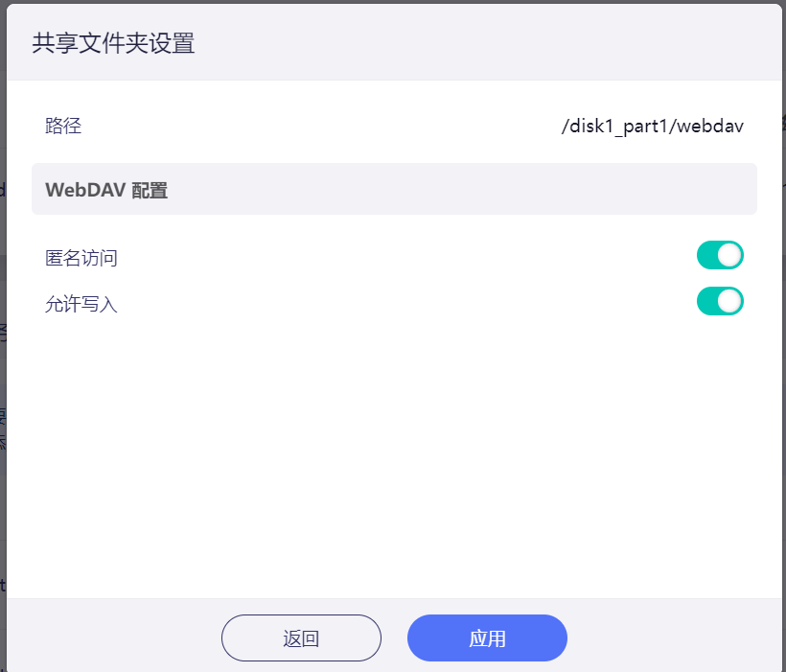Screen dimensions: 786x672
Task: Click the 配置 text in section header
Action: pos(150,190)
